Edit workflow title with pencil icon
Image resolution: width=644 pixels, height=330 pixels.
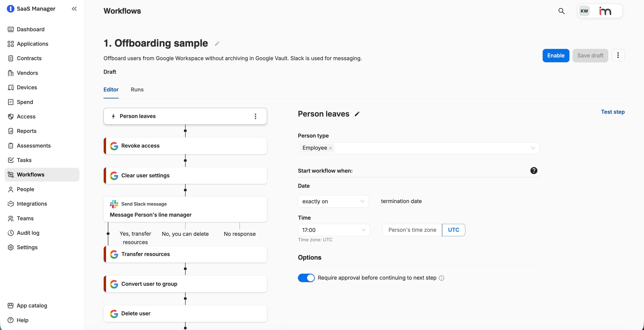217,43
